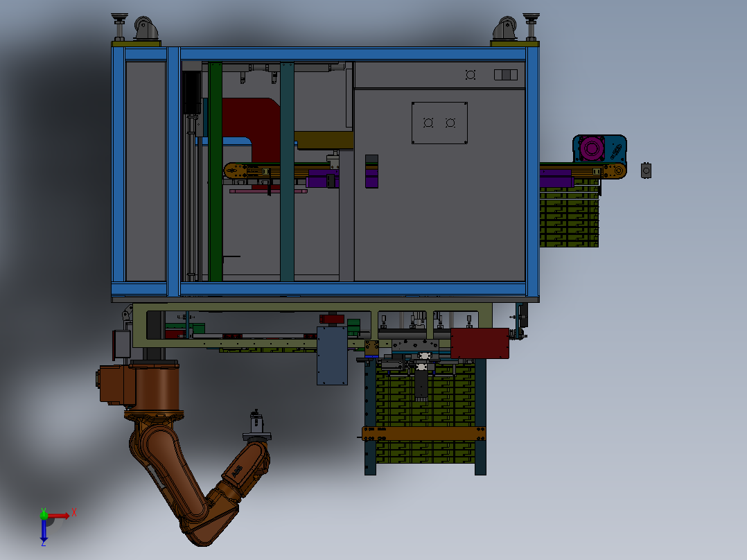Select the gray electrical box at left
The image size is (747, 560).
click(x=121, y=344)
